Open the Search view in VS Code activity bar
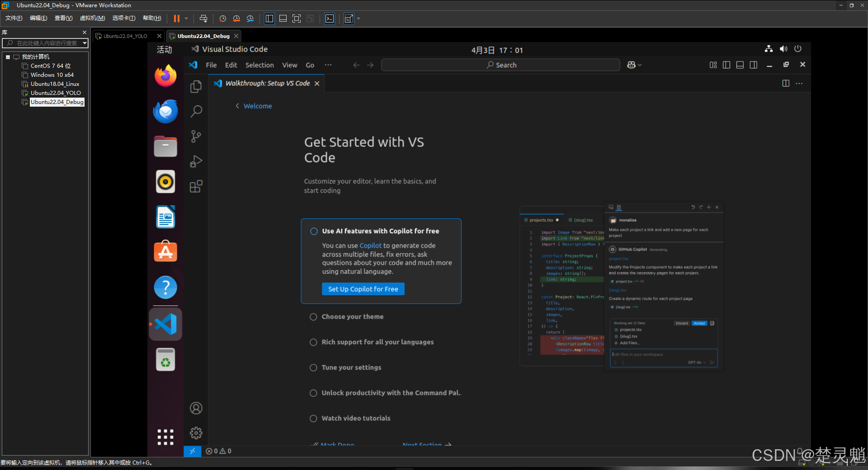The width and height of the screenshot is (868, 470). point(196,111)
